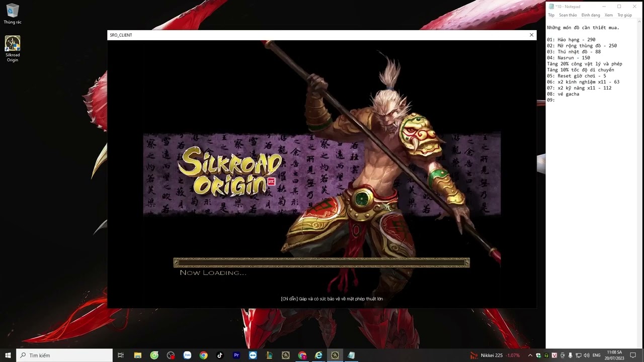Image resolution: width=644 pixels, height=362 pixels.
Task: Open the green Cốc Cốc browser taskbar icon
Action: [x=154, y=355]
